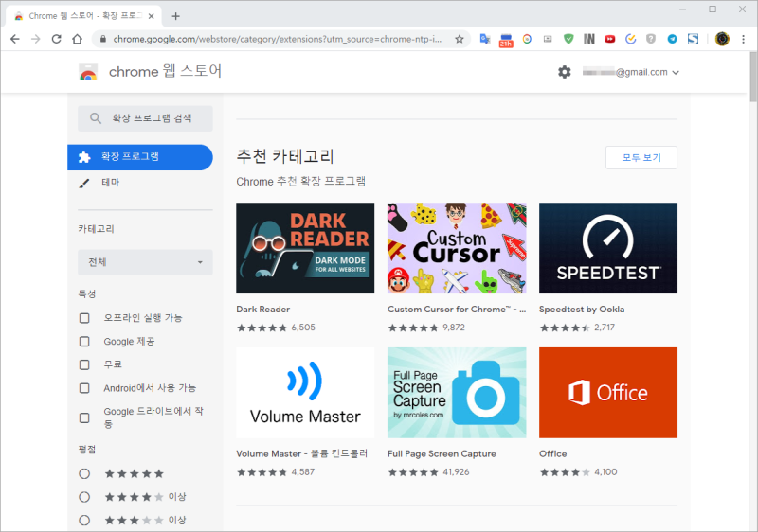Select the 확장 프로그램 sidebar item
This screenshot has height=532, width=758.
(x=140, y=157)
